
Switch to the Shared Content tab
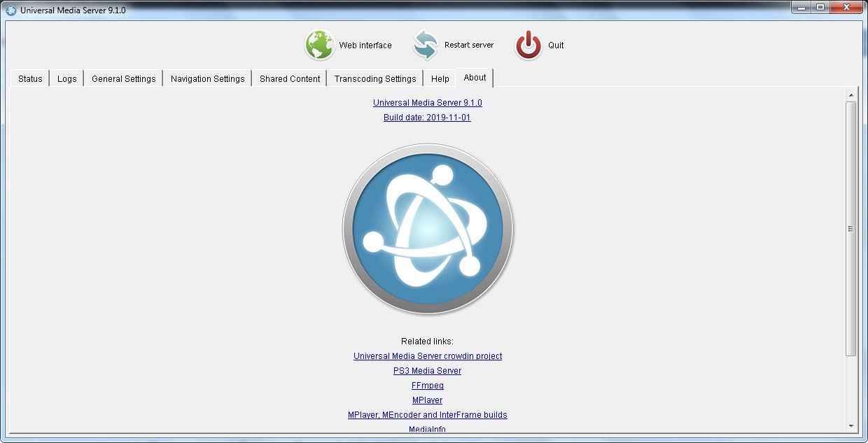click(289, 78)
